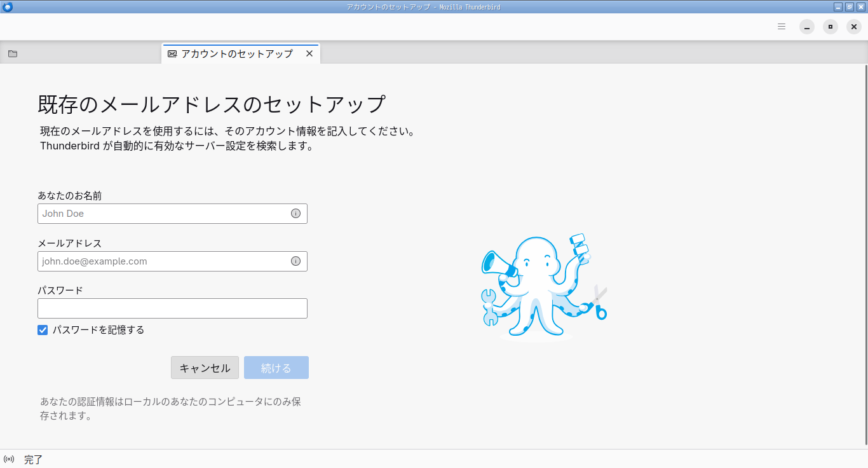This screenshot has width=868, height=468.
Task: Click the 完了 status bar text
Action: point(33,459)
